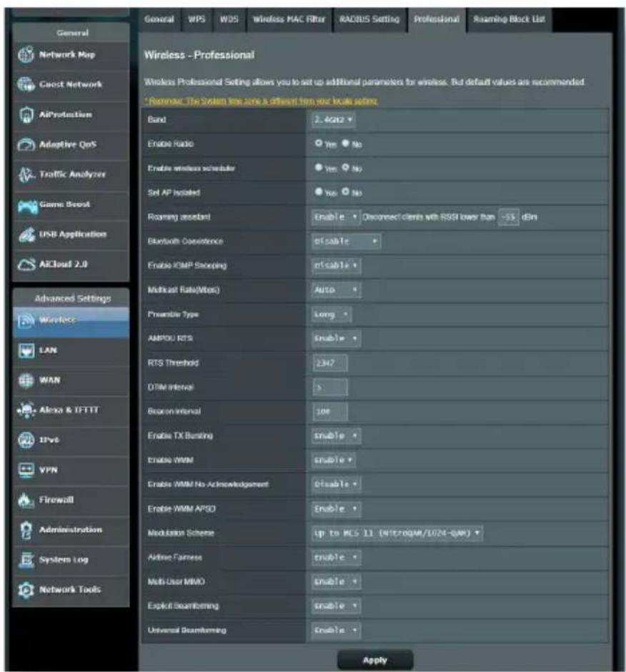Screen dimensions: 626x672
Task: Open the Enable WMM APSD dropdown
Action: coord(336,509)
